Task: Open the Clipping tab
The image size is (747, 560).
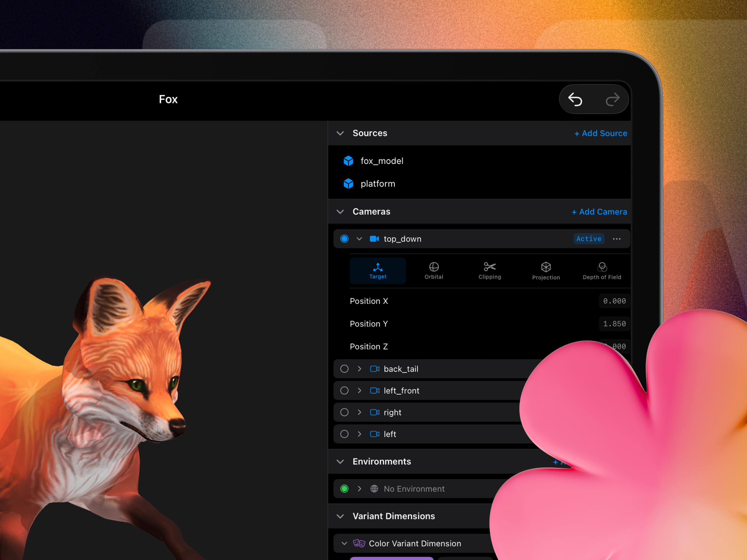Action: pyautogui.click(x=490, y=271)
